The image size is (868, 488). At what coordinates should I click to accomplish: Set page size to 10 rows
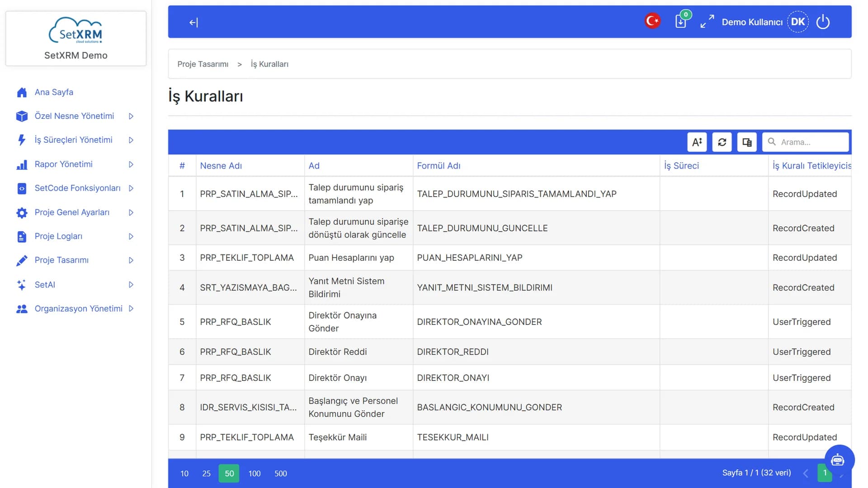[x=184, y=474]
